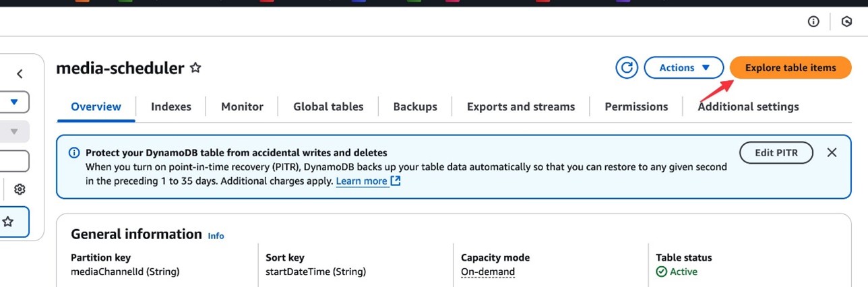The image size is (868, 287).
Task: Go to the Backups tab
Action: coord(414,106)
